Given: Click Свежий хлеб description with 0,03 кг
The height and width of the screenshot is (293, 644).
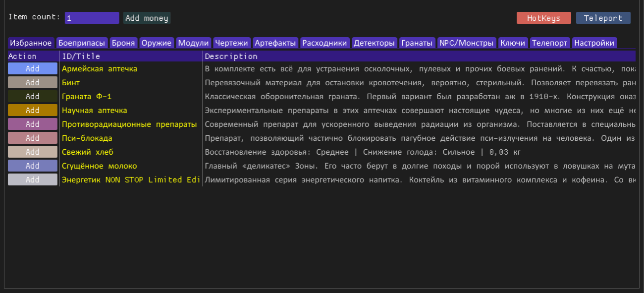Looking at the screenshot, I should [x=363, y=152].
